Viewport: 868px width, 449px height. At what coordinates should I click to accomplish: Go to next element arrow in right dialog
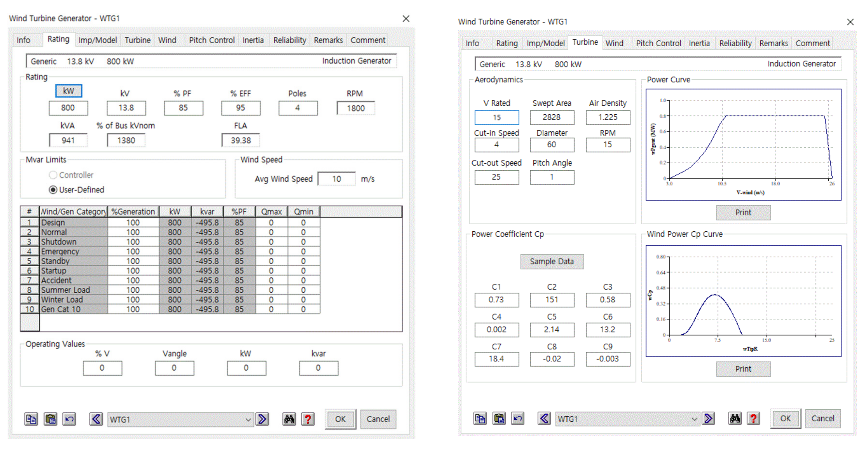click(709, 418)
